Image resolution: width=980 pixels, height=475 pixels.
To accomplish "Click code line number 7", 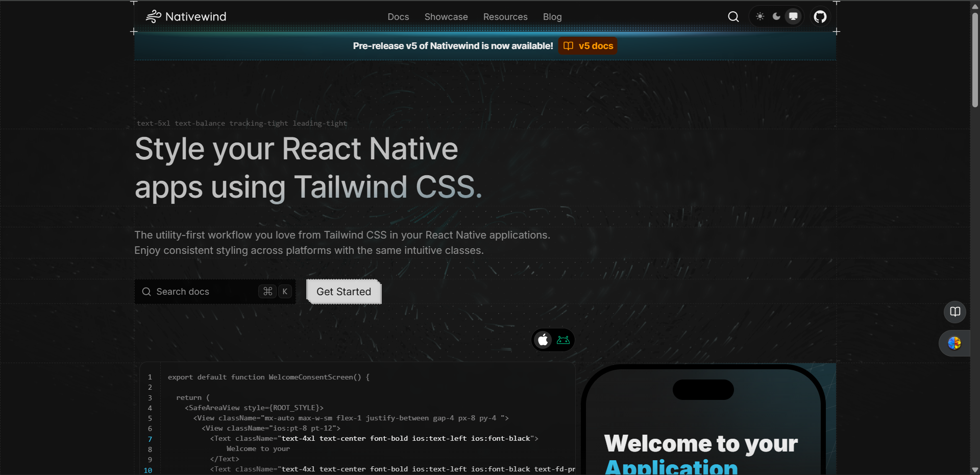I will (150, 439).
